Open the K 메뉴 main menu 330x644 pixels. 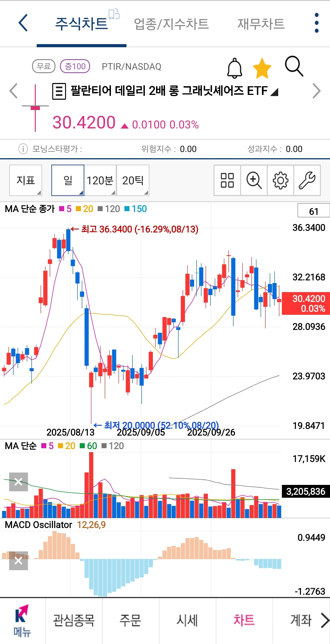point(22,621)
